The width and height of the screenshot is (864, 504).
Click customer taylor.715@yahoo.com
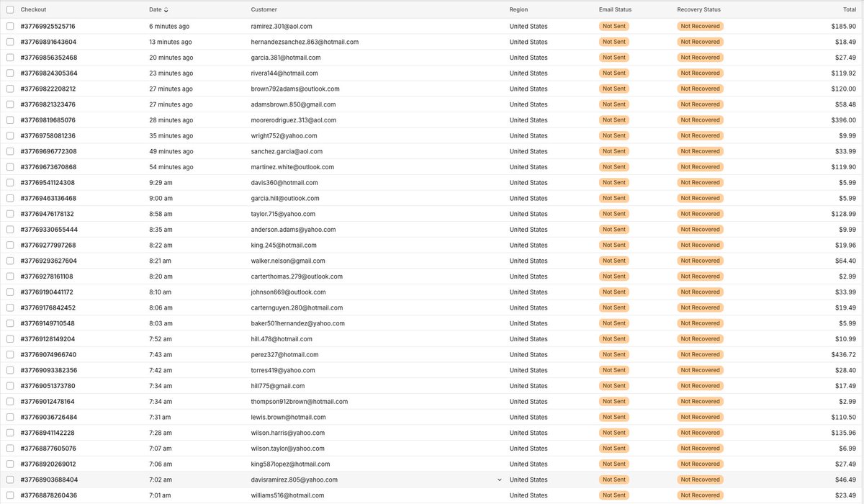click(x=283, y=214)
